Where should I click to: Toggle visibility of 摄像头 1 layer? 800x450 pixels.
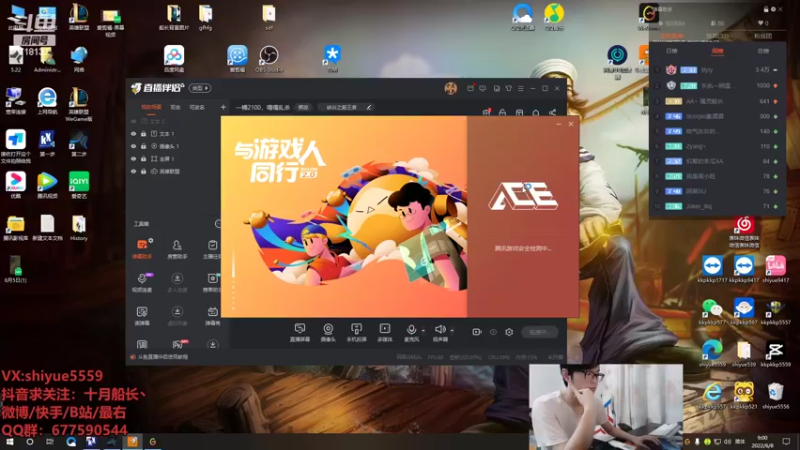point(134,146)
